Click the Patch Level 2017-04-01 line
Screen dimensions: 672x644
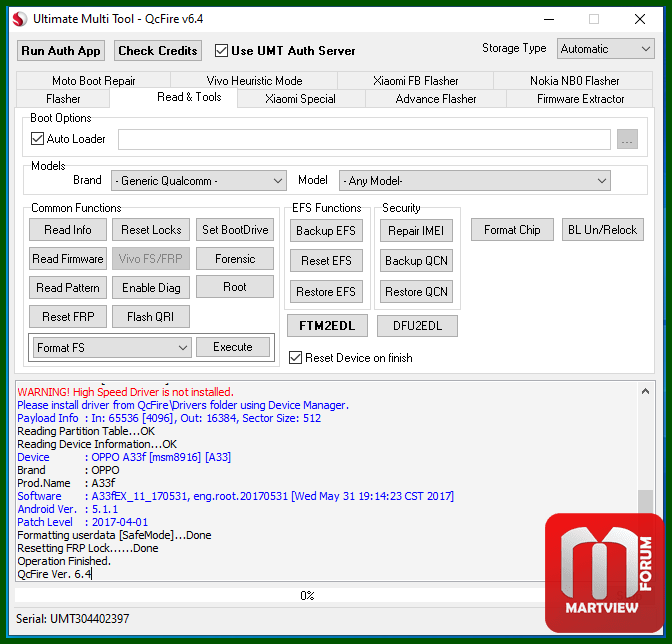tap(82, 522)
